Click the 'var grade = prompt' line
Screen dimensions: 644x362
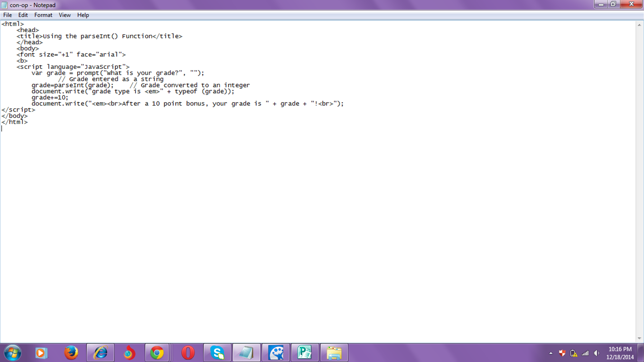coord(118,73)
